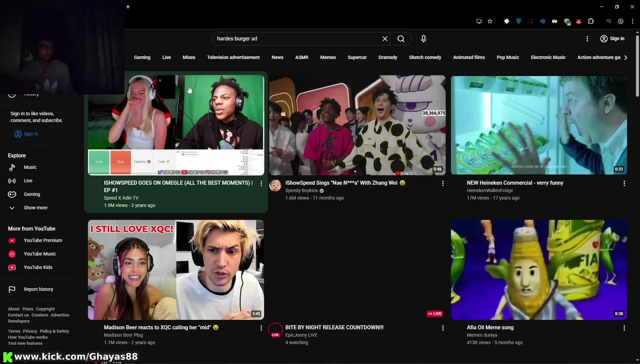Open a new browser tab with plus
Screen dimensions: 640x364
(128, 7)
